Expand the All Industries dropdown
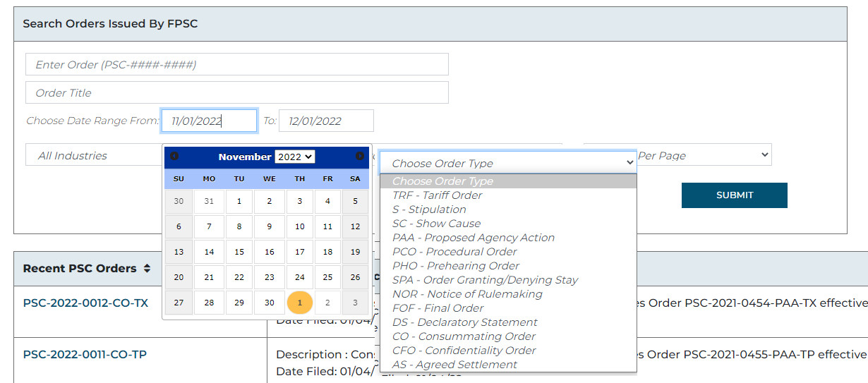 [92, 156]
